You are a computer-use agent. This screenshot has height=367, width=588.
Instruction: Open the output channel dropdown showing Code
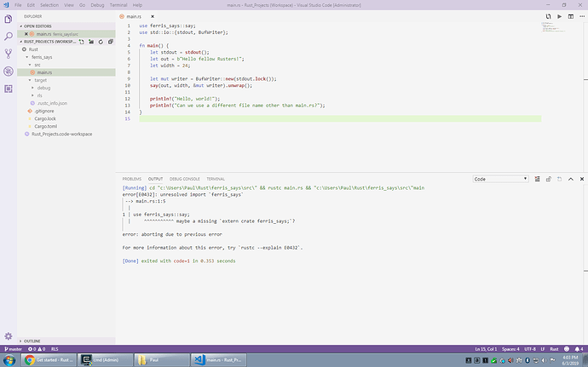500,179
